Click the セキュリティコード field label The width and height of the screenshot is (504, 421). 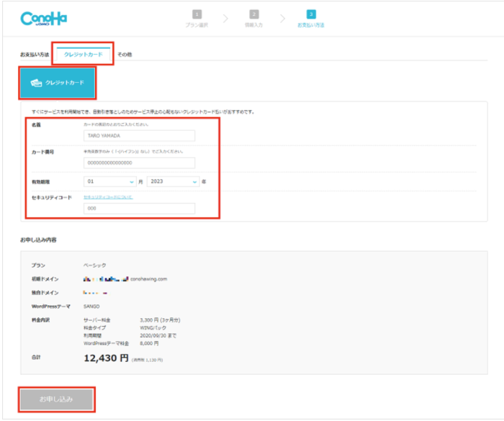52,197
